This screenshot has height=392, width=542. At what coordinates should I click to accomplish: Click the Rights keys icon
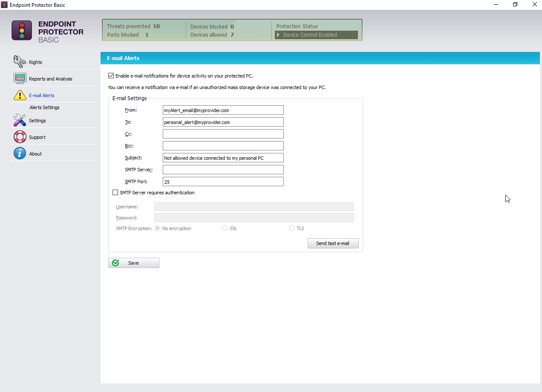(x=20, y=61)
